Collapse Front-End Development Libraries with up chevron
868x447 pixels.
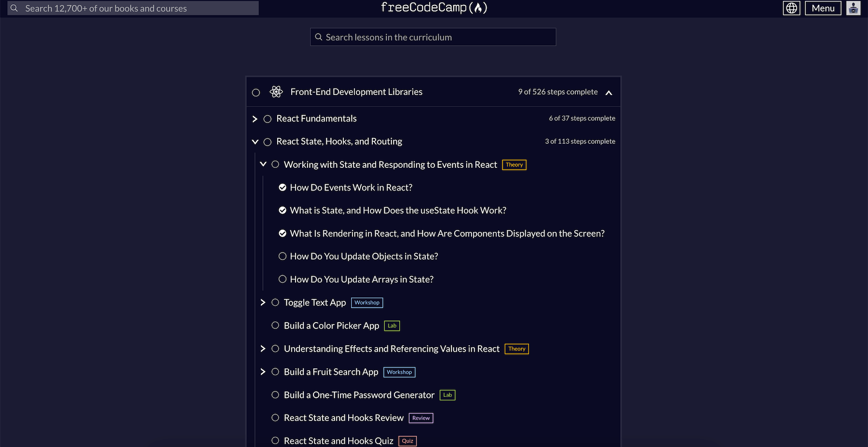point(609,93)
